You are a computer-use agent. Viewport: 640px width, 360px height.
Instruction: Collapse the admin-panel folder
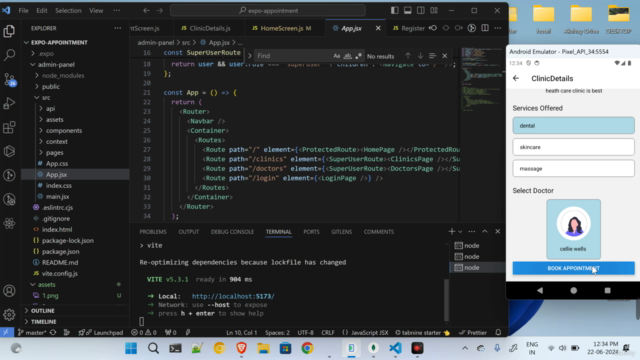[56, 64]
